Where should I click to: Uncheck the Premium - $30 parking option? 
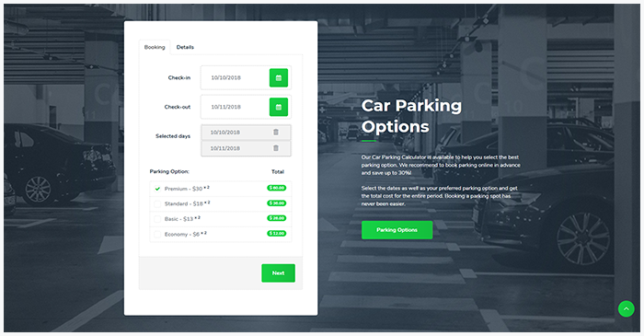[157, 189]
